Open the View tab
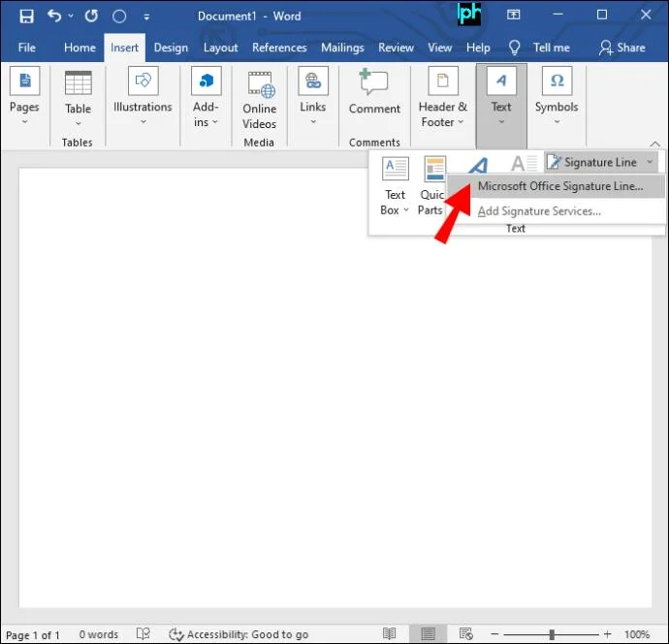The height and width of the screenshot is (644, 669). pyautogui.click(x=440, y=48)
